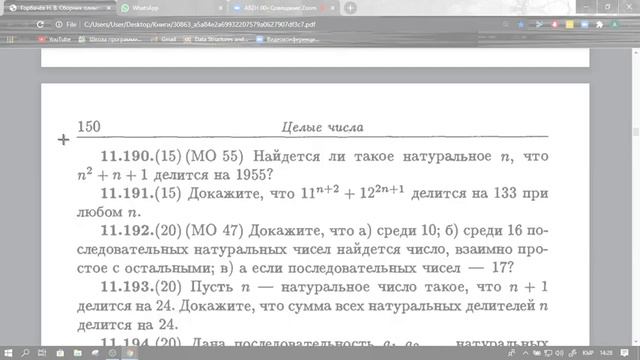Show hidden system tray icons
Viewport: 640px width, 360px height.
[525, 353]
